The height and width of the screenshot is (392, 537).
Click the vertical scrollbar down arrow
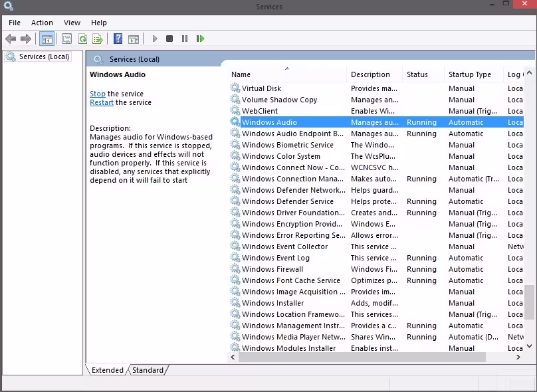tap(529, 346)
